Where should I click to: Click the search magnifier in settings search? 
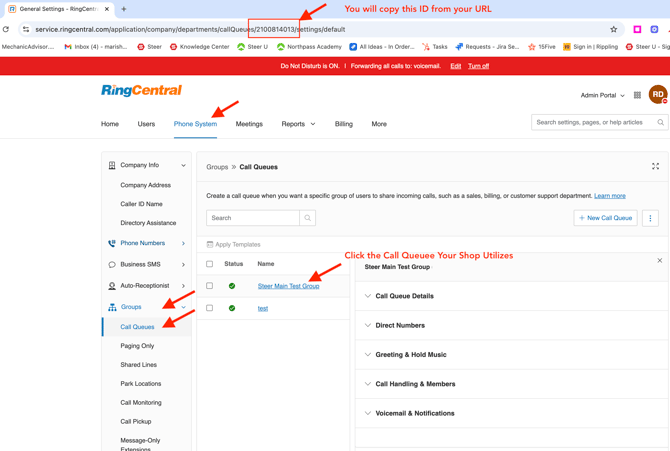661,122
